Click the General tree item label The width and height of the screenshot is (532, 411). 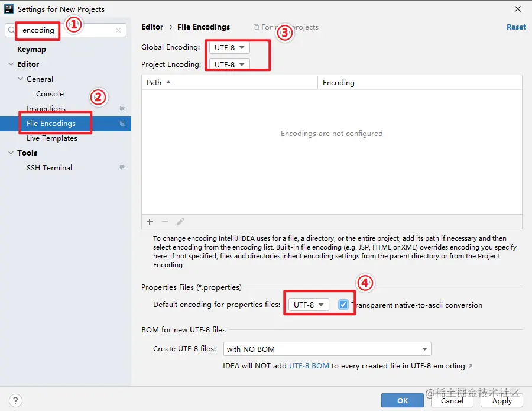[x=40, y=79]
